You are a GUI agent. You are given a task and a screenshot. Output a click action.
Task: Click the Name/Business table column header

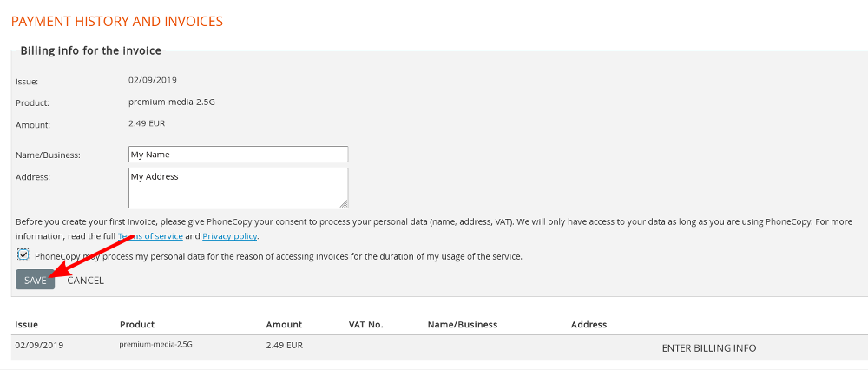click(x=463, y=325)
